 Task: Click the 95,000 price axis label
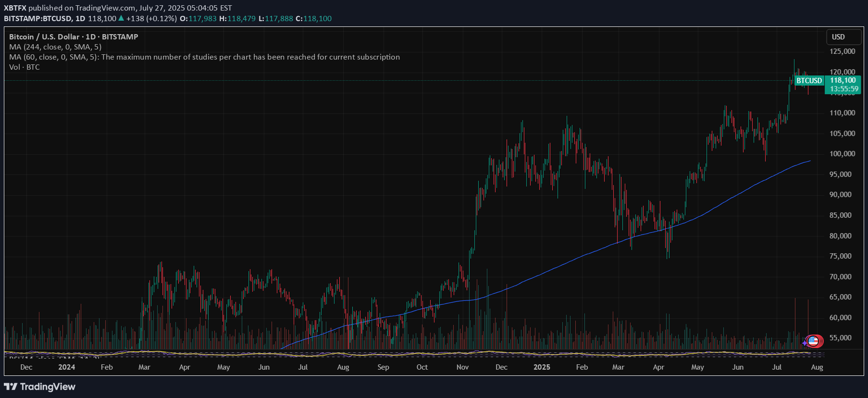coord(841,174)
